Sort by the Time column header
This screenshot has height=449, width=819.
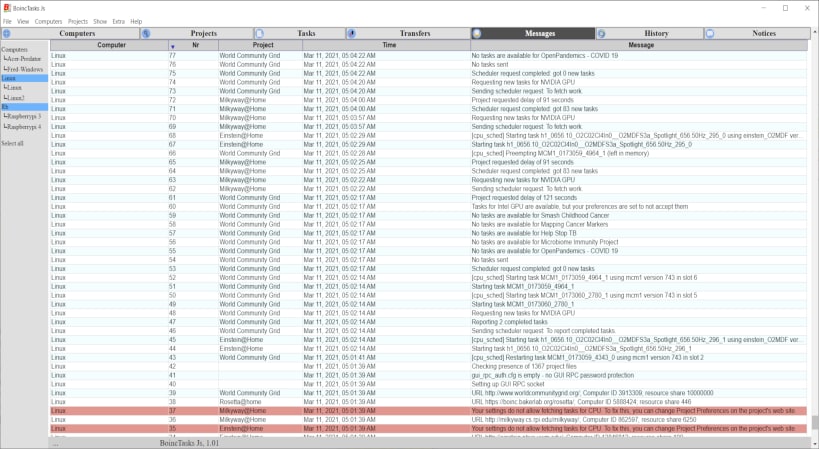387,45
